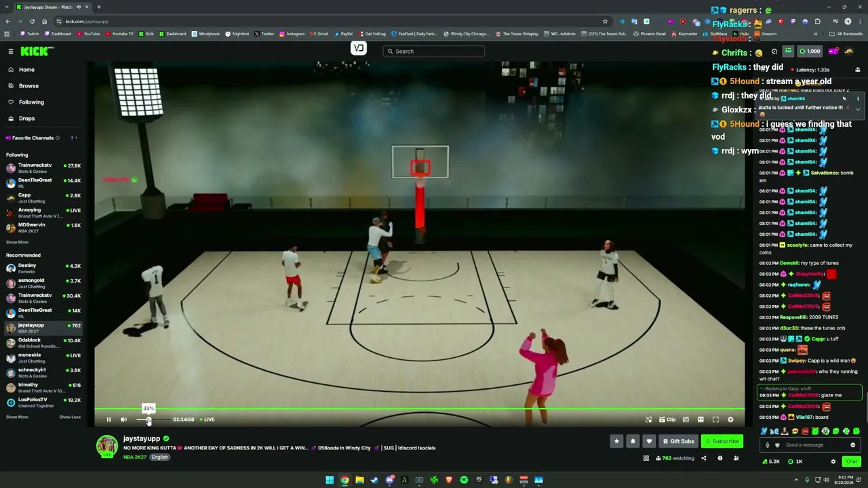The width and height of the screenshot is (868, 488).
Task: Open Steam from the taskbar
Action: (374, 480)
